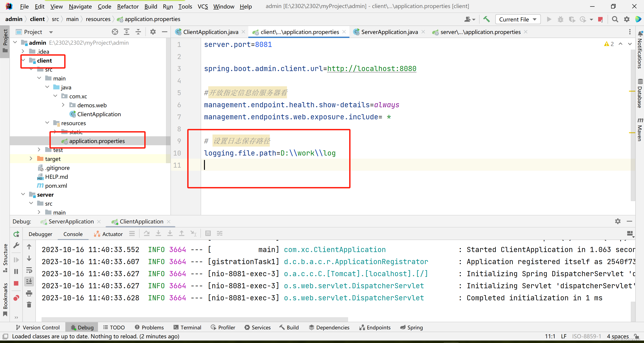Screen dimensions: 644x343
Task: Click the Rerun ClientApplication debug icon
Action: (16, 234)
